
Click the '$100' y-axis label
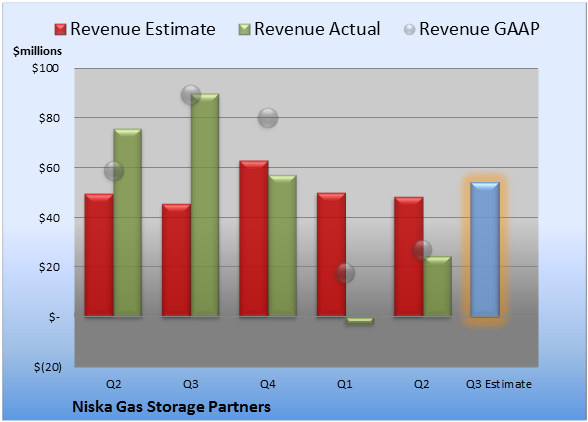click(x=45, y=68)
